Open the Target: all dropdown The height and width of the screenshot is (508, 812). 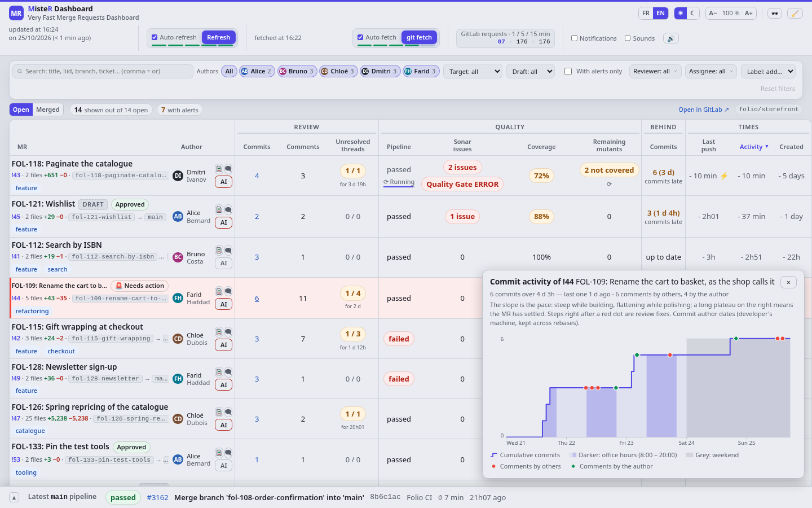[x=473, y=72]
